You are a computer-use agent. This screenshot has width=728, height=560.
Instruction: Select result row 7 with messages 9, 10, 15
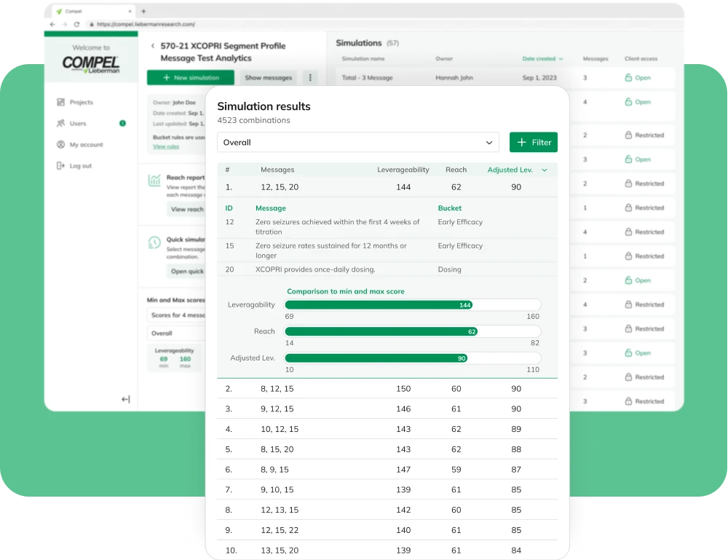coord(387,489)
